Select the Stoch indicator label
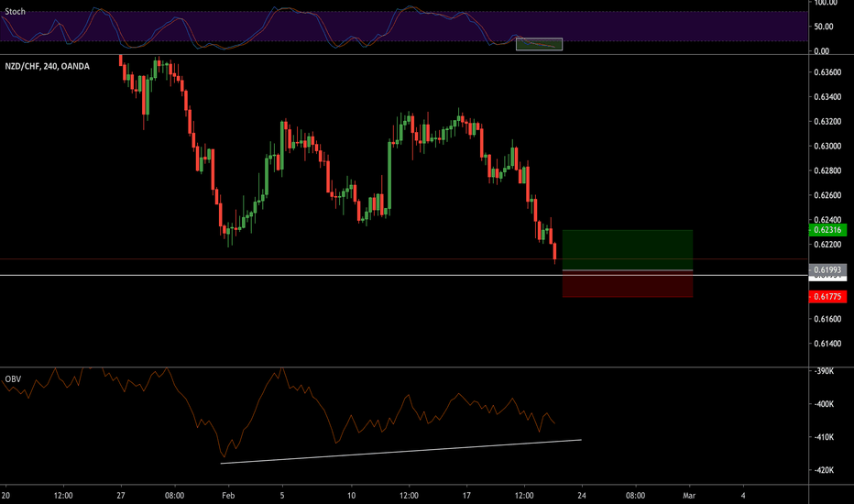854x504 pixels. coord(16,11)
